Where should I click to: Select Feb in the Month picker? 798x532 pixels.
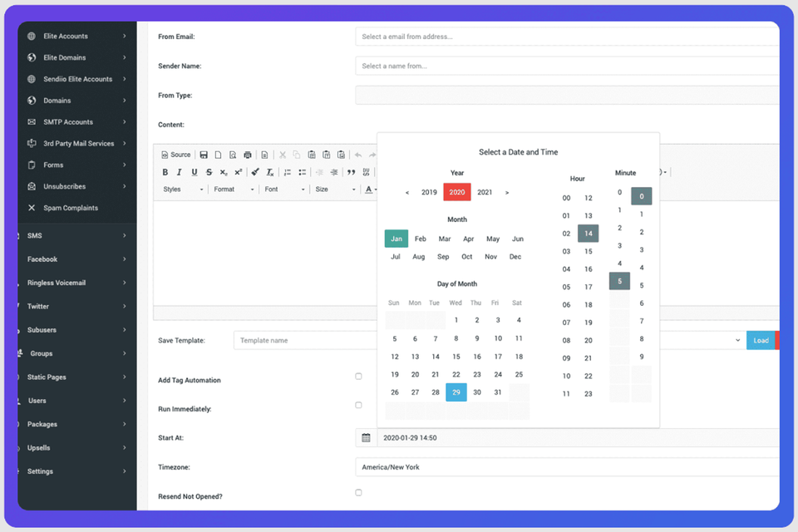click(421, 239)
